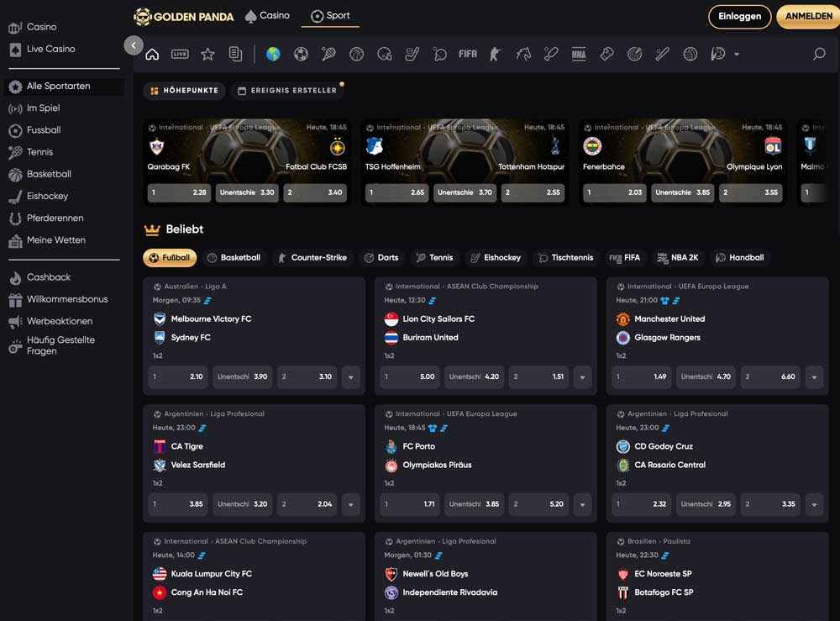Click the Einloggen button
This screenshot has height=621, width=840.
[740, 17]
